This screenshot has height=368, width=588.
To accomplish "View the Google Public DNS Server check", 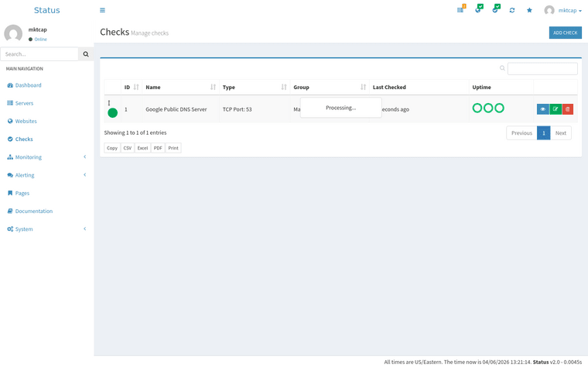I will point(542,109).
